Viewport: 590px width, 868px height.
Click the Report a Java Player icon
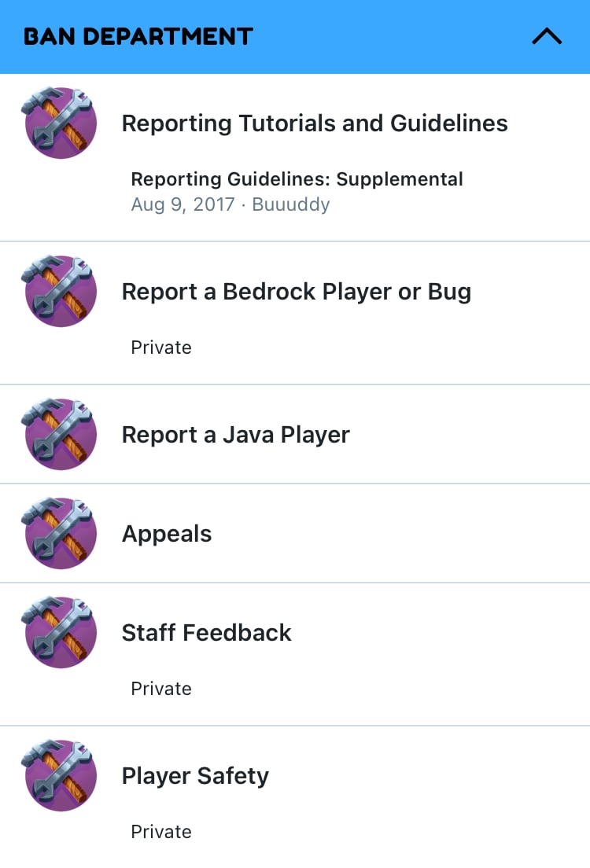click(x=59, y=433)
